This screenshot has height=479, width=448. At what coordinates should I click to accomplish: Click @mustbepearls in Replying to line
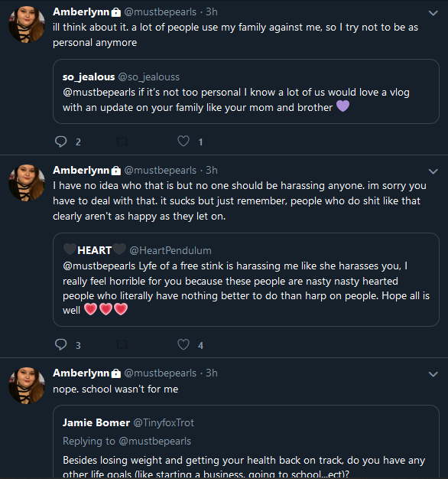(154, 442)
